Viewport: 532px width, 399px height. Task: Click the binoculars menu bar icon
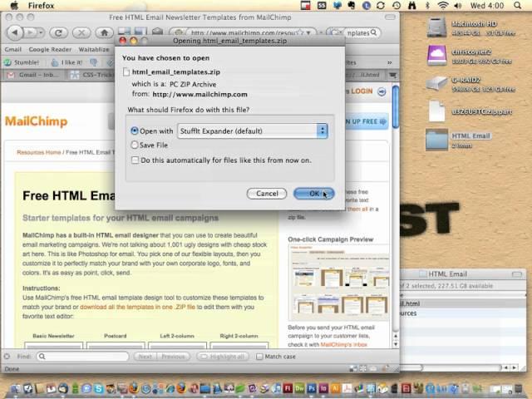pyautogui.click(x=412, y=6)
